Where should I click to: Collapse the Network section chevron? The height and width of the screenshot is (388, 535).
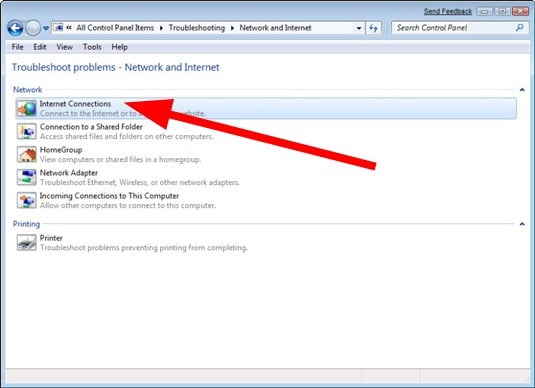coord(522,90)
